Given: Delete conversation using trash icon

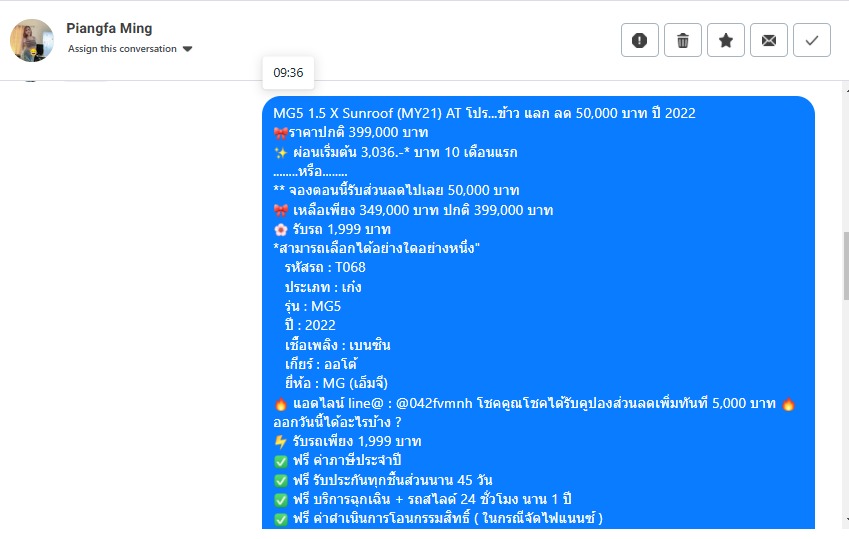Looking at the screenshot, I should [x=683, y=40].
